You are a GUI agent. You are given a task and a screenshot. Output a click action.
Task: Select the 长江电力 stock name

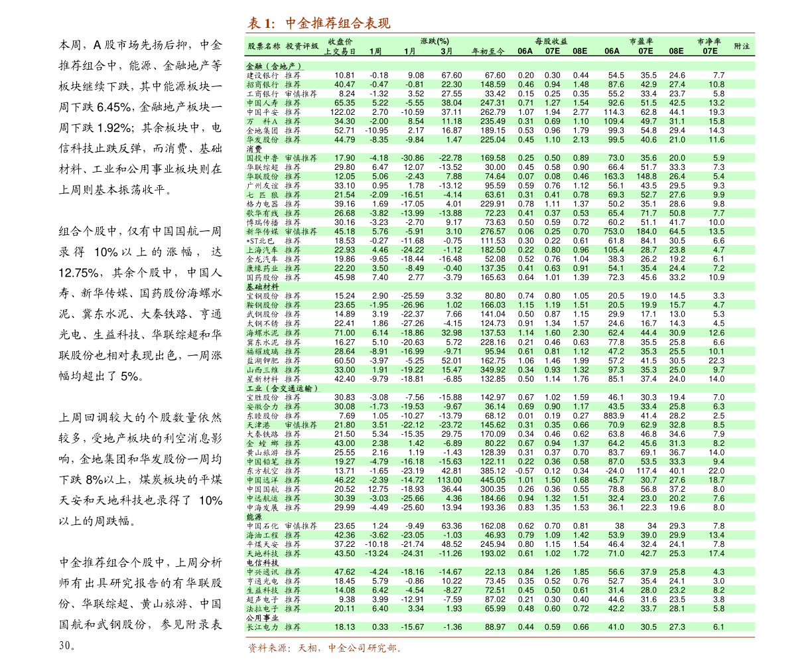tap(263, 627)
